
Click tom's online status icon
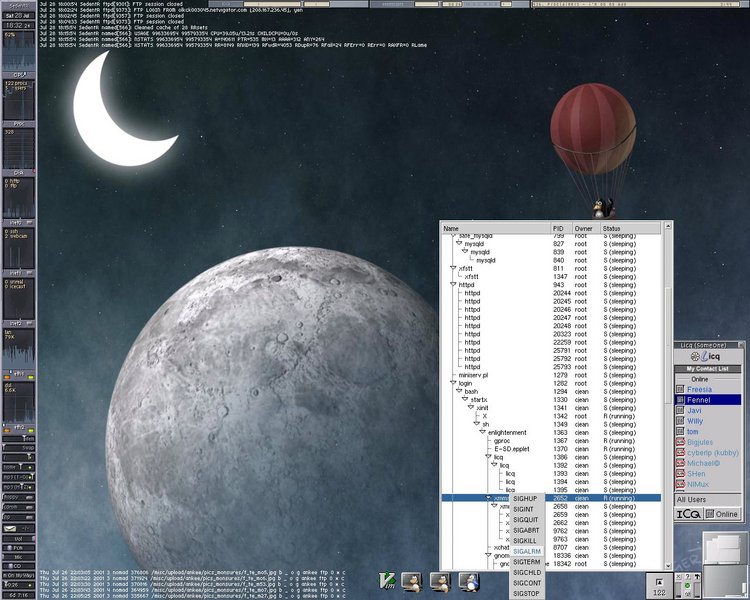tap(680, 432)
